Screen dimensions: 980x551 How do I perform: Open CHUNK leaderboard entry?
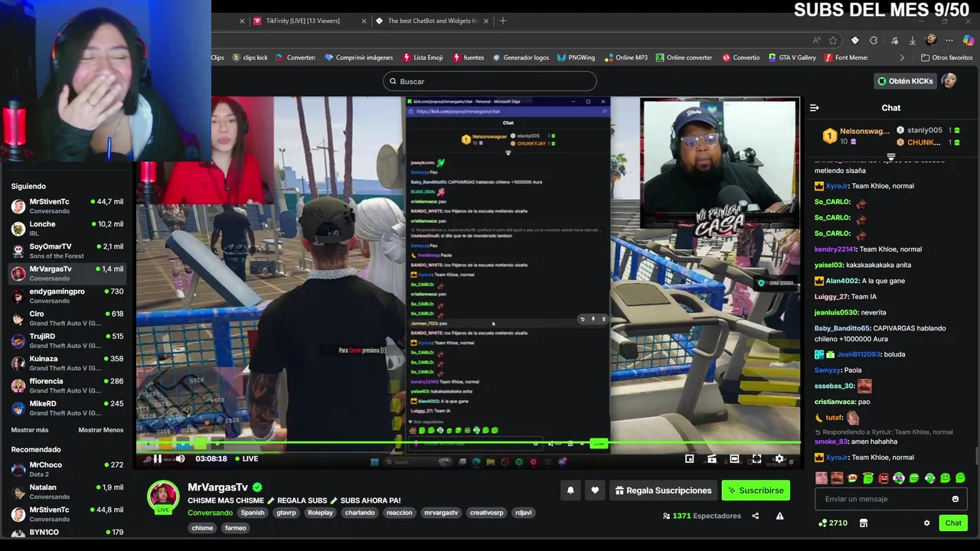(928, 142)
